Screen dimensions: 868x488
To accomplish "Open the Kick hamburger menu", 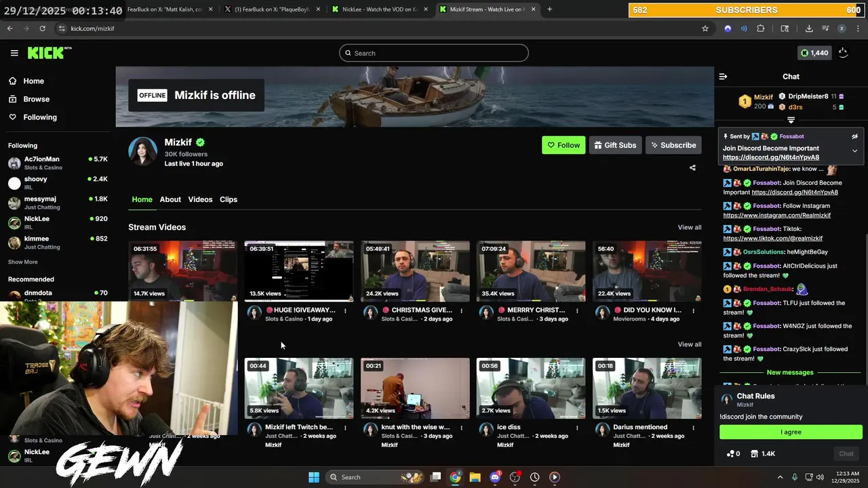I will [x=14, y=53].
